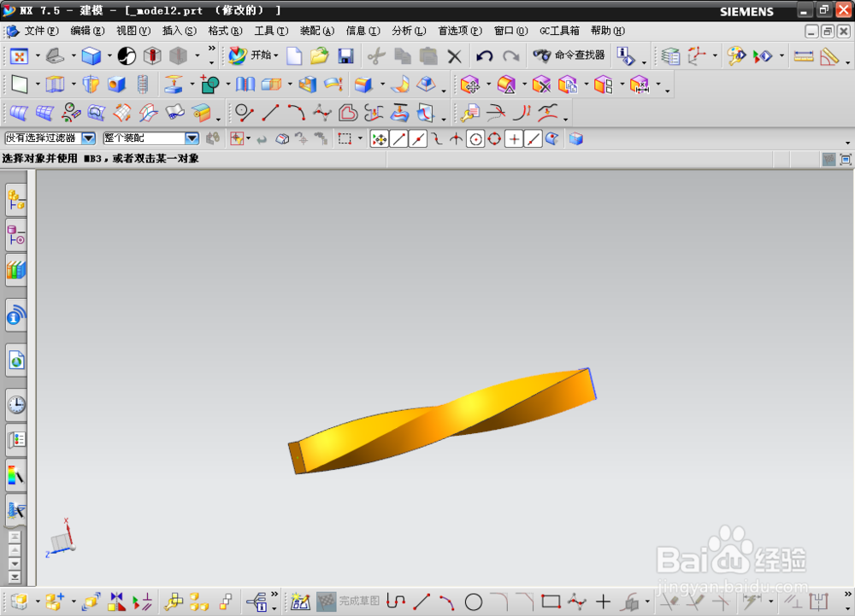Toggle the snap to end point option

click(x=399, y=139)
